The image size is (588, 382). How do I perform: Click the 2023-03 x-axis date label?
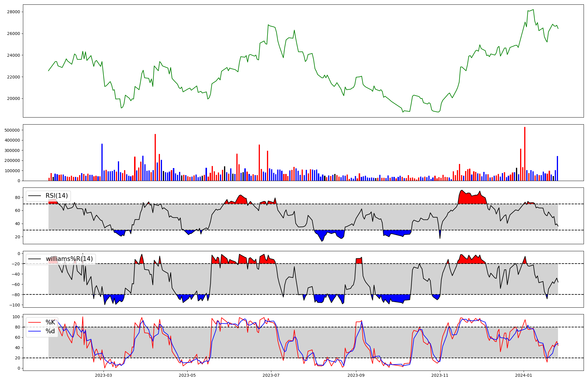[x=103, y=375]
